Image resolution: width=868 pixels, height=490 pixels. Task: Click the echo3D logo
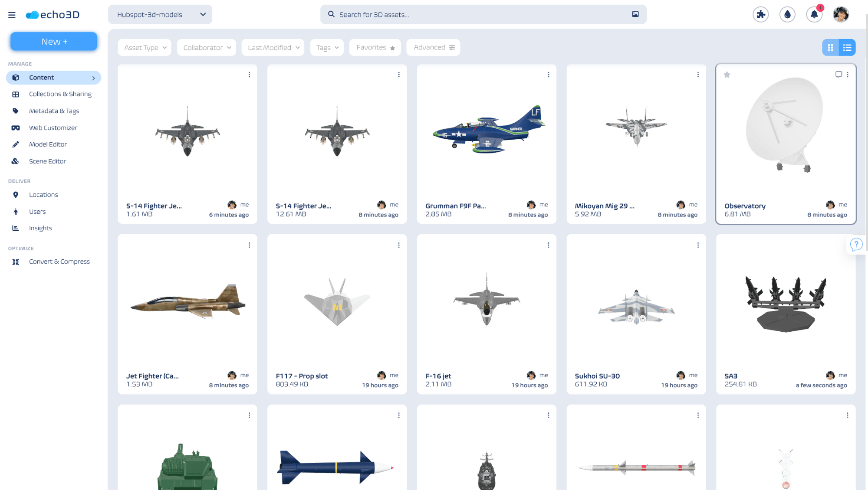click(53, 15)
